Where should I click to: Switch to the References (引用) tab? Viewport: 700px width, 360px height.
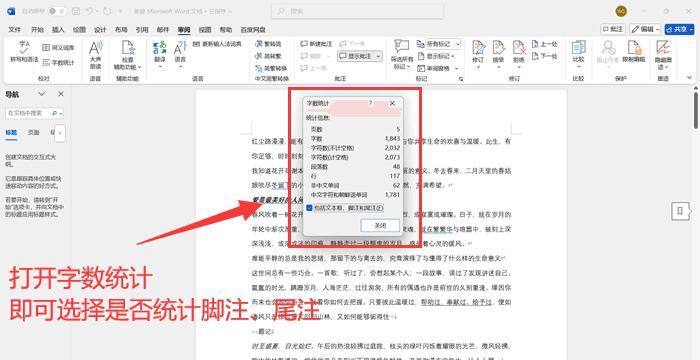[x=142, y=30]
